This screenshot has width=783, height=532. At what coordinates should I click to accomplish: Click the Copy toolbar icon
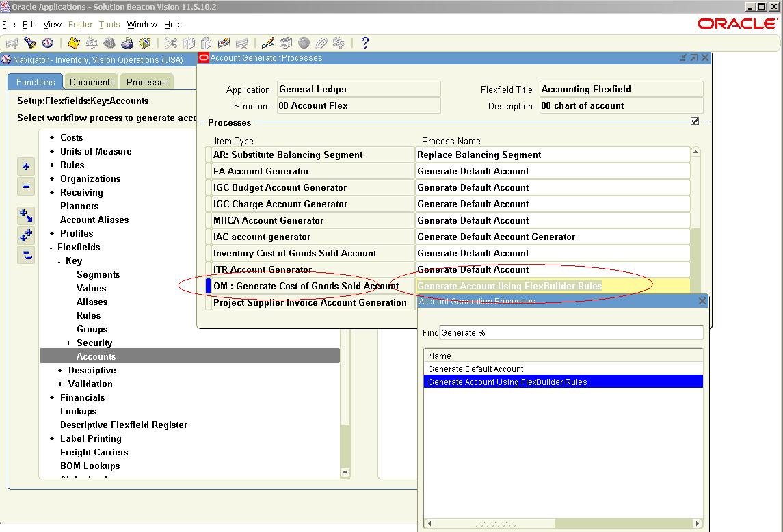[189, 43]
